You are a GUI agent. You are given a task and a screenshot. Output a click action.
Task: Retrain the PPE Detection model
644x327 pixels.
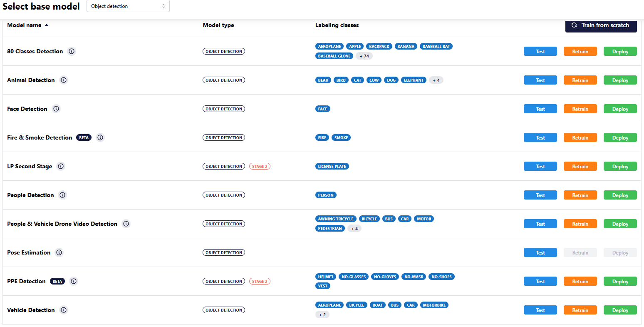click(580, 281)
